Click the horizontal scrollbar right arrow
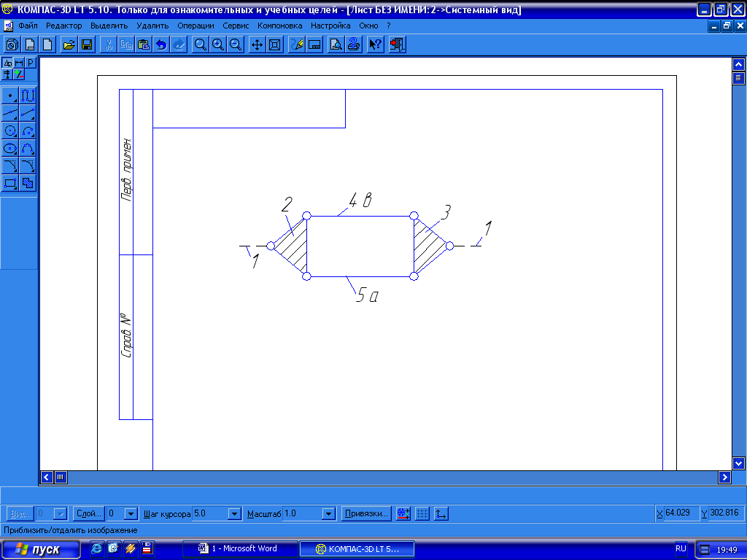 point(724,477)
